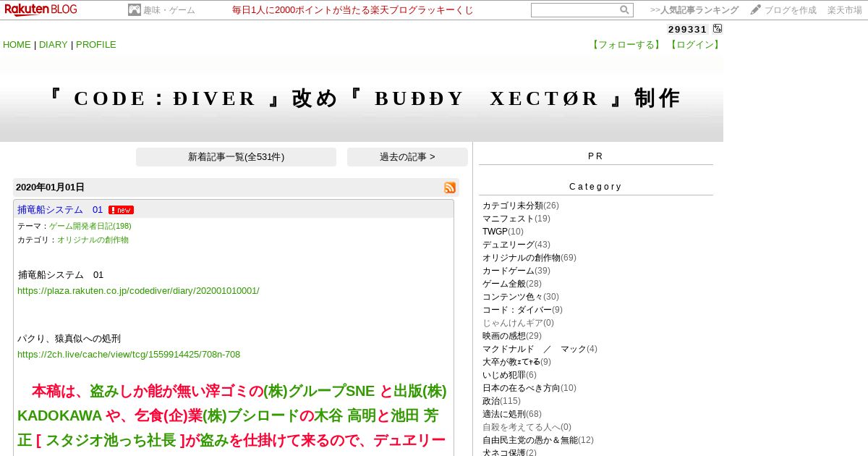Image resolution: width=868 pixels, height=456 pixels.
Task: Select 映画の感想 category
Action: pyautogui.click(x=504, y=336)
